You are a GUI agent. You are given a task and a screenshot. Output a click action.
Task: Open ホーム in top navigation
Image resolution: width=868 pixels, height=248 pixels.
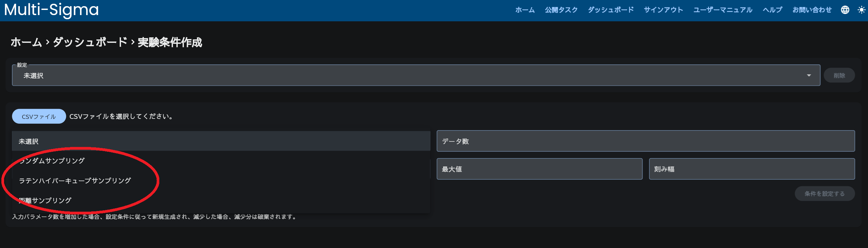tap(525, 10)
